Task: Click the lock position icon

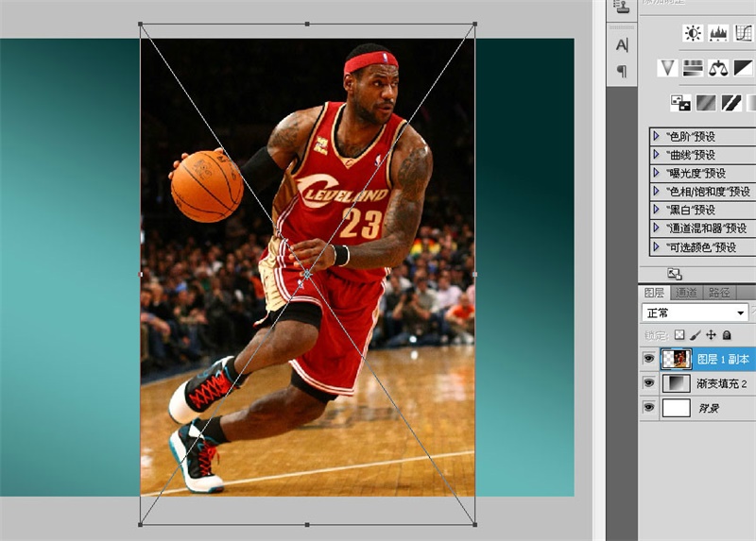Action: click(x=711, y=335)
